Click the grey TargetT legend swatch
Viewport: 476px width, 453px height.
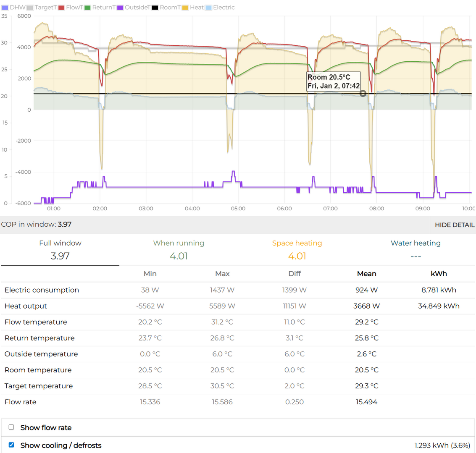click(x=30, y=8)
